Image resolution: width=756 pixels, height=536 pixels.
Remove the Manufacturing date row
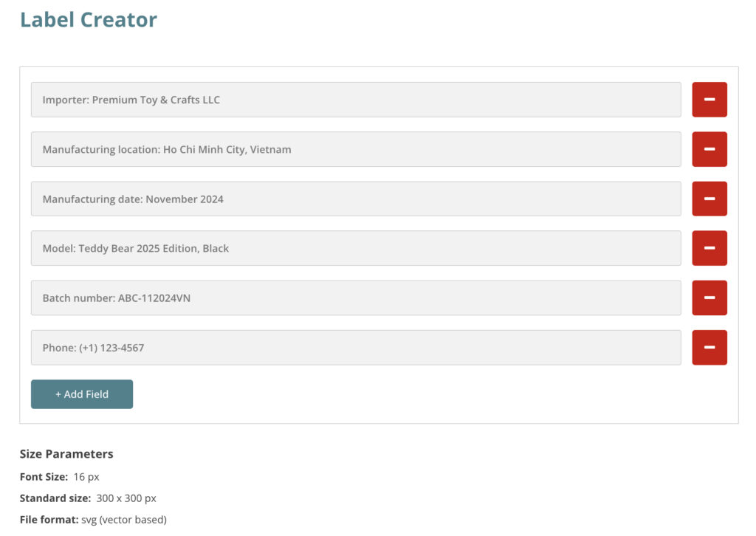709,198
